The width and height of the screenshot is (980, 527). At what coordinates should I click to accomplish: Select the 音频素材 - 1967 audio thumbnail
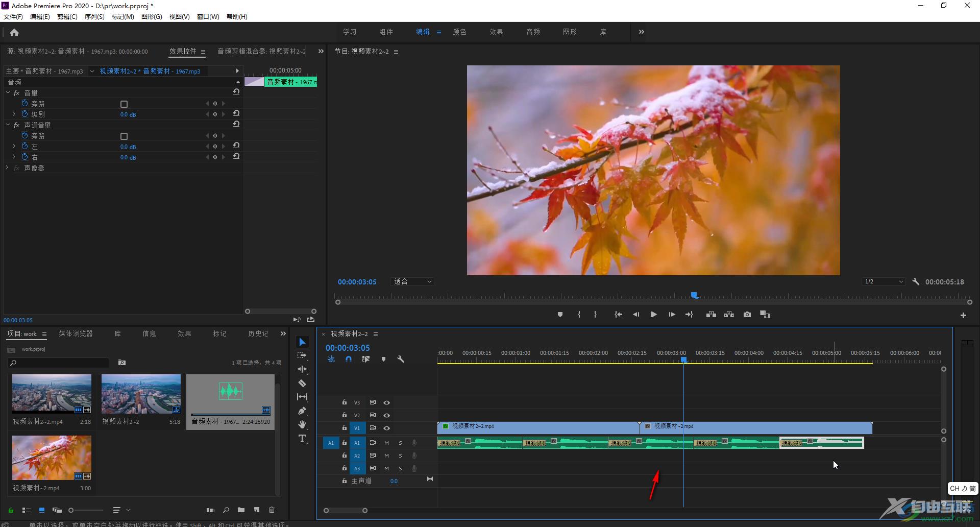[230, 394]
